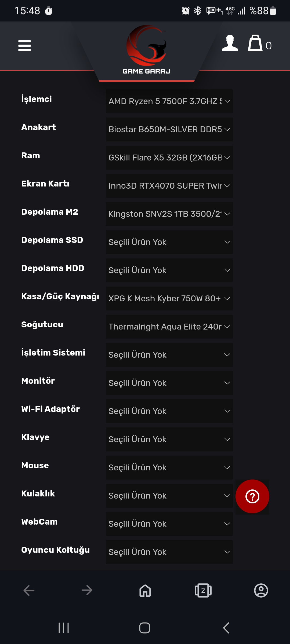Pick an Oyuncu Koltuğu option

tap(169, 552)
